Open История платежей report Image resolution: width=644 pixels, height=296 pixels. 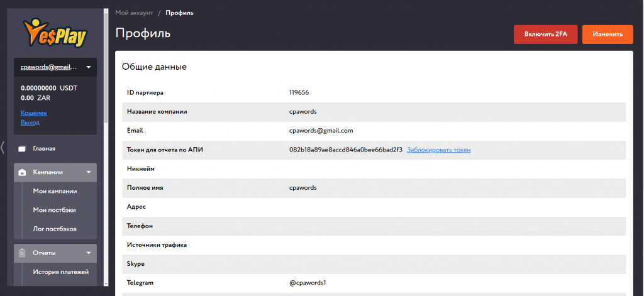[x=61, y=271]
